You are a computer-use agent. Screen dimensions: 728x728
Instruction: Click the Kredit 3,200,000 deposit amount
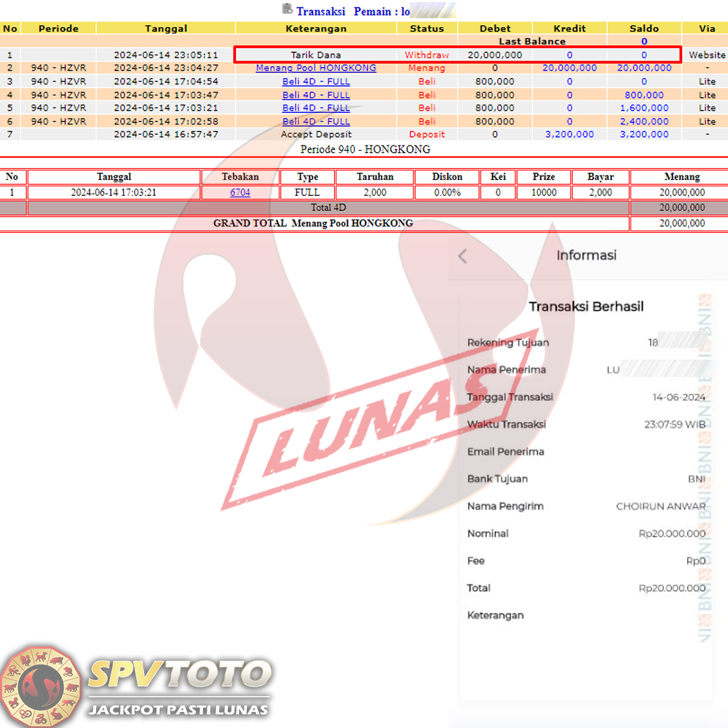click(x=569, y=135)
